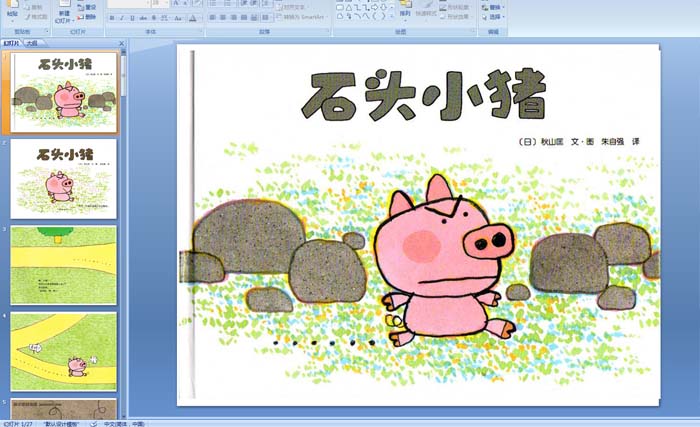Click the Delete (删除) slide button
Image resolution: width=700 pixels, height=427 pixels.
click(87, 17)
